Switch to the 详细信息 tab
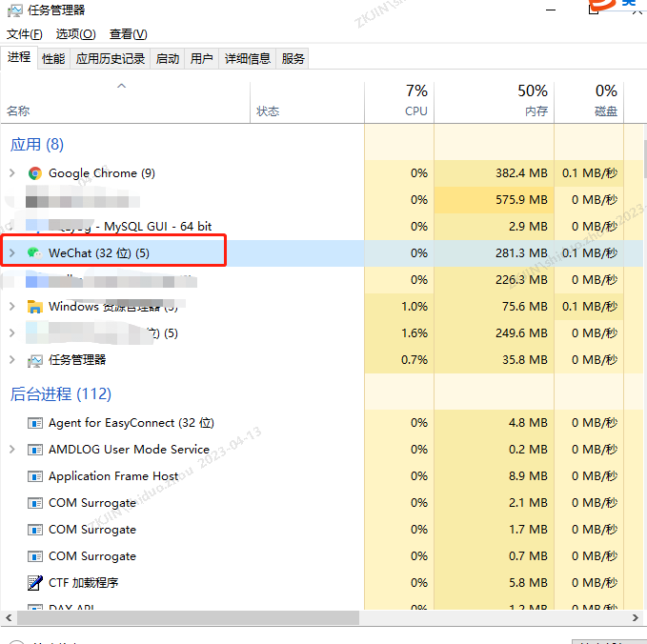Image resolution: width=647 pixels, height=644 pixels. pyautogui.click(x=247, y=58)
